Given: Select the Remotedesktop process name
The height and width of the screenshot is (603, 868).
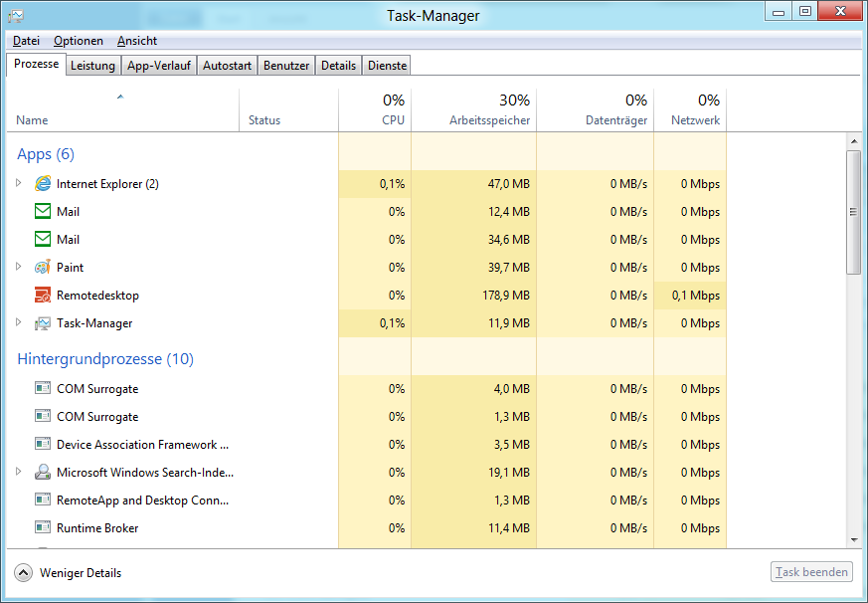Looking at the screenshot, I should pos(97,296).
